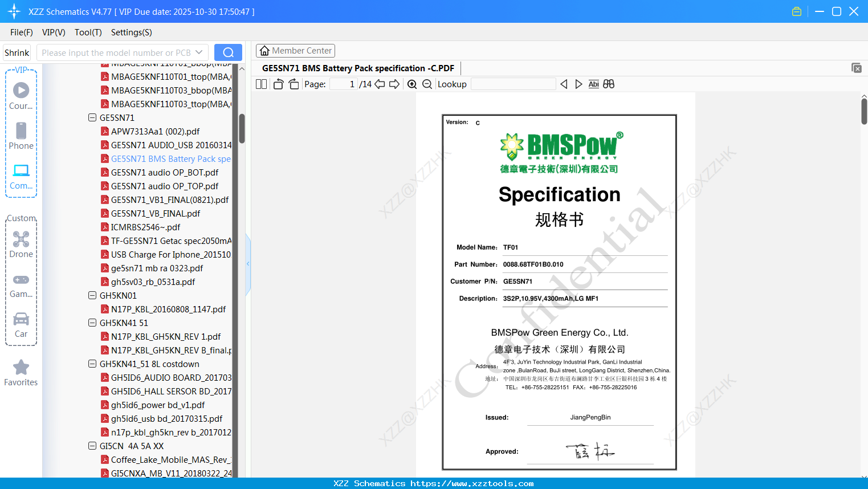Viewport: 868px width, 489px height.
Task: Toggle the Abi text-match option
Action: (594, 84)
